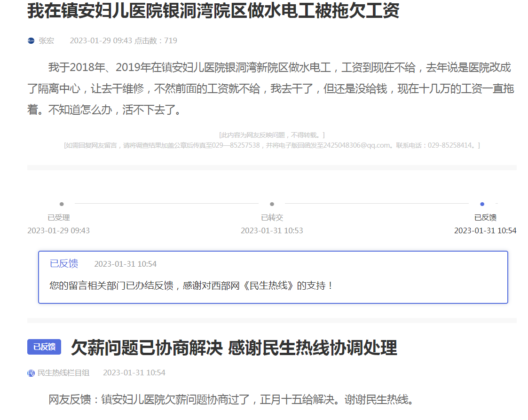
Task: Click the 2023-01-29 09:43 timestamp under 已受理
Action: click(59, 230)
